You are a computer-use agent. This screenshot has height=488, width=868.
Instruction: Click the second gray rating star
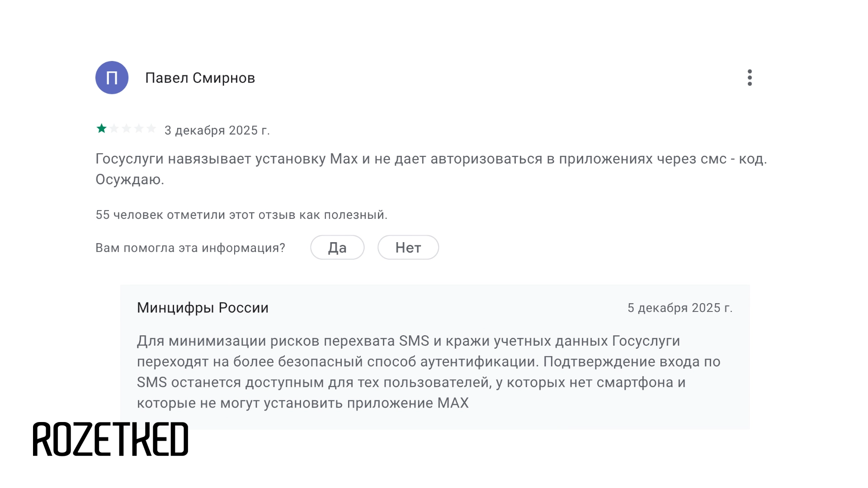(x=114, y=129)
